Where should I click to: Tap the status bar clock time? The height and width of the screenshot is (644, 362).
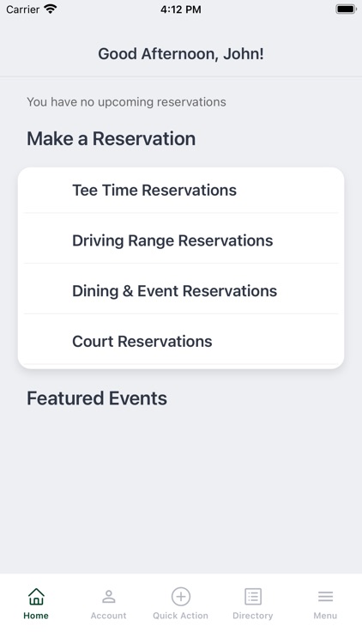[x=181, y=9]
